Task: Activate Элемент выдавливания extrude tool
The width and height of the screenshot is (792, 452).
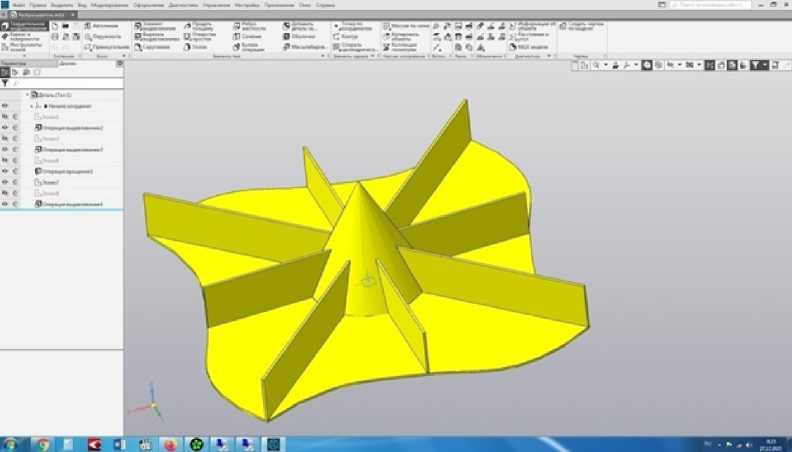Action: coord(155,27)
